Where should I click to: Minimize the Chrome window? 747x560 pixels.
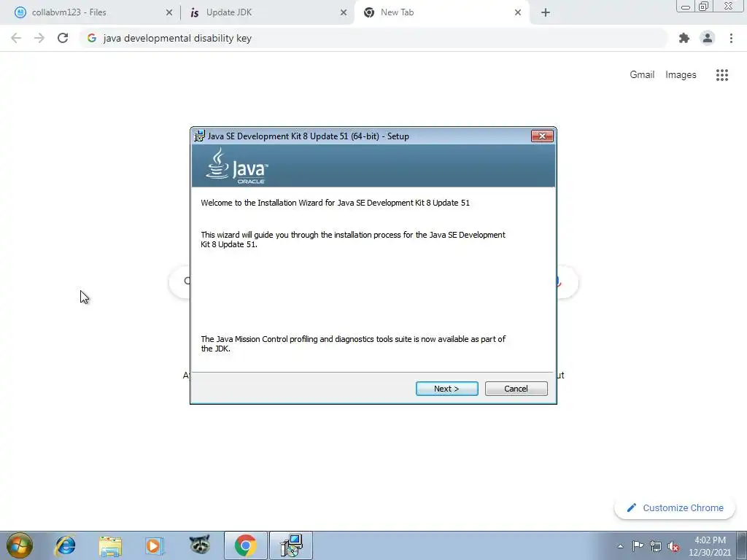(x=686, y=7)
